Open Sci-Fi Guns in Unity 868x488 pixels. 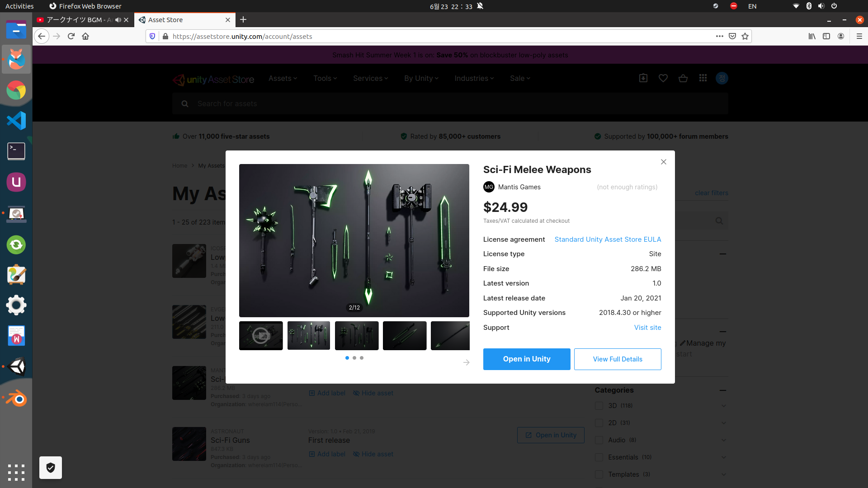click(551, 435)
